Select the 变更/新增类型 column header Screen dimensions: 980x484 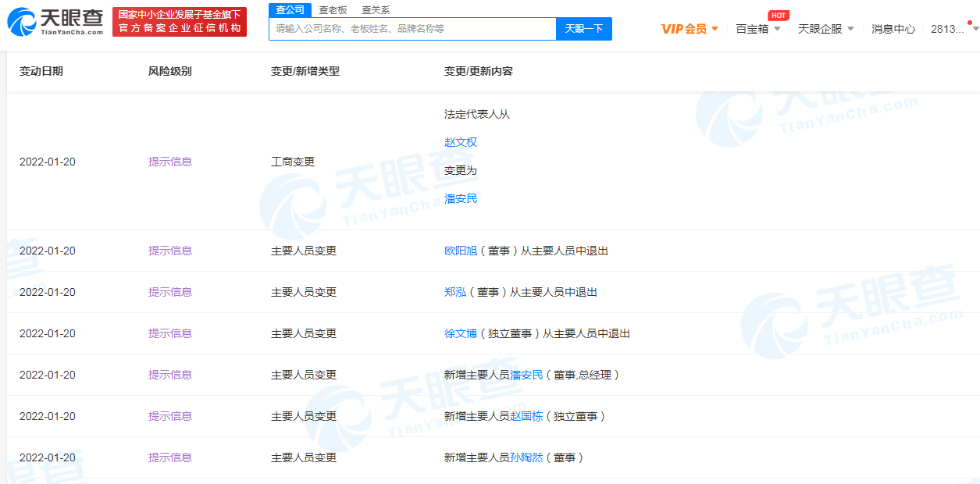pos(305,71)
